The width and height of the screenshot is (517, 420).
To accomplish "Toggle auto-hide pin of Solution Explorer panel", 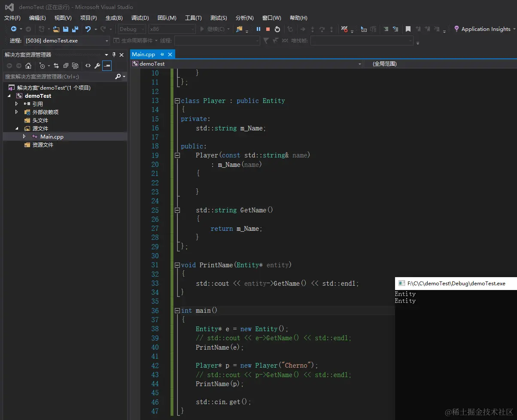I will click(114, 54).
